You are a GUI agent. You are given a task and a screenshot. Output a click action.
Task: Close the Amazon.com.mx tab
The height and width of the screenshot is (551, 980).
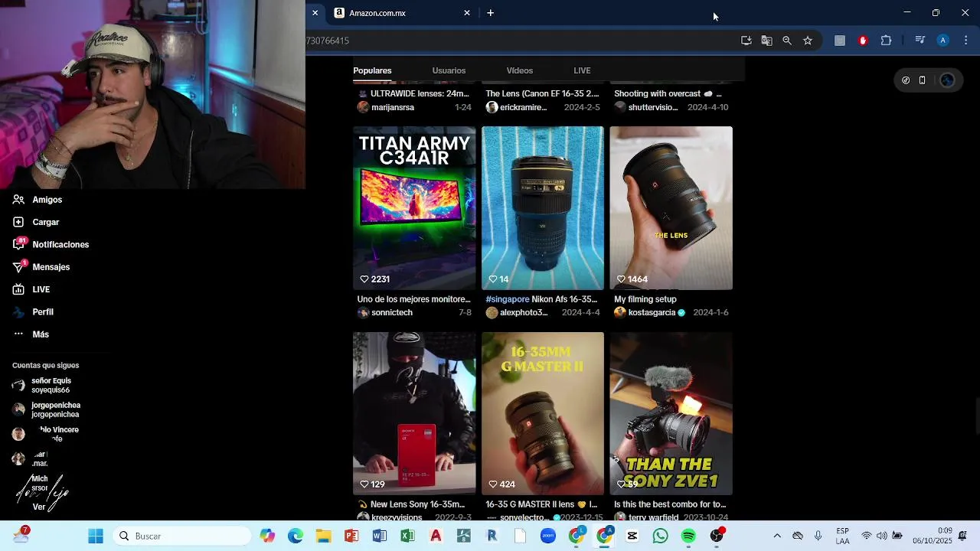click(467, 13)
